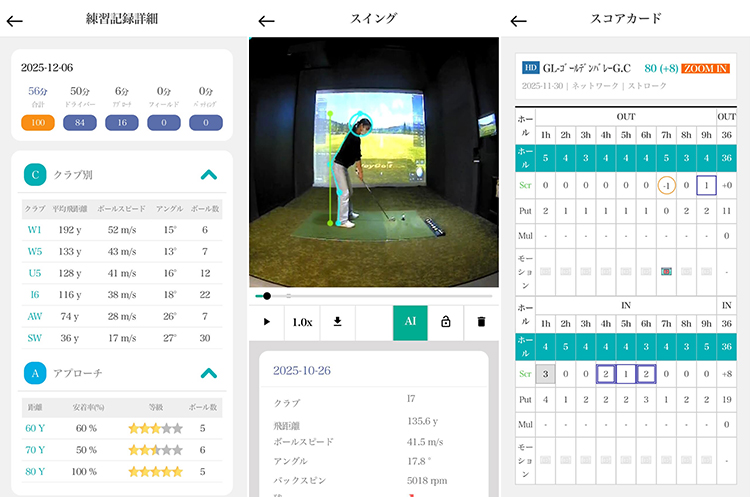The height and width of the screenshot is (497, 750).
Task: Play the swing video
Action: click(266, 322)
